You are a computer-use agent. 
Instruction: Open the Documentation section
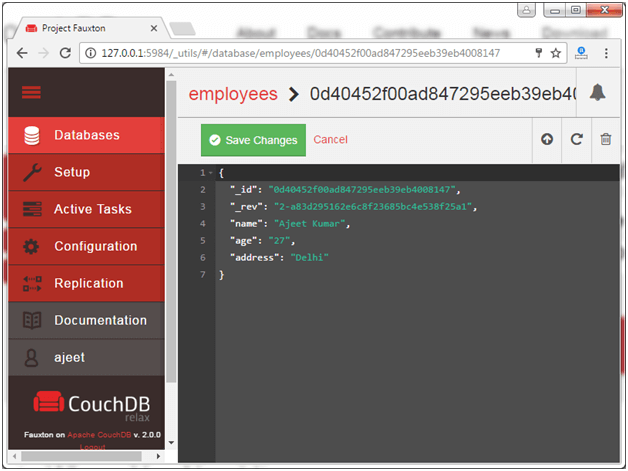click(x=86, y=320)
